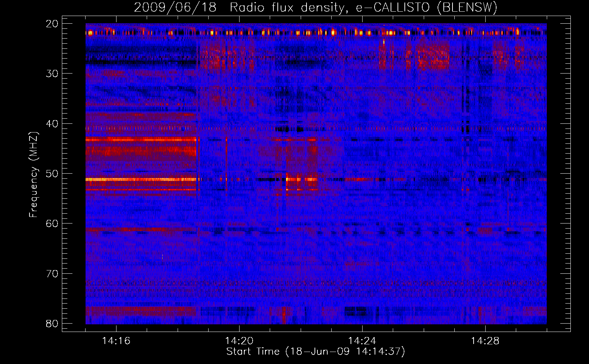589x364 pixels.
Task: Click the frequency tick label '30'
Action: pyautogui.click(x=52, y=74)
